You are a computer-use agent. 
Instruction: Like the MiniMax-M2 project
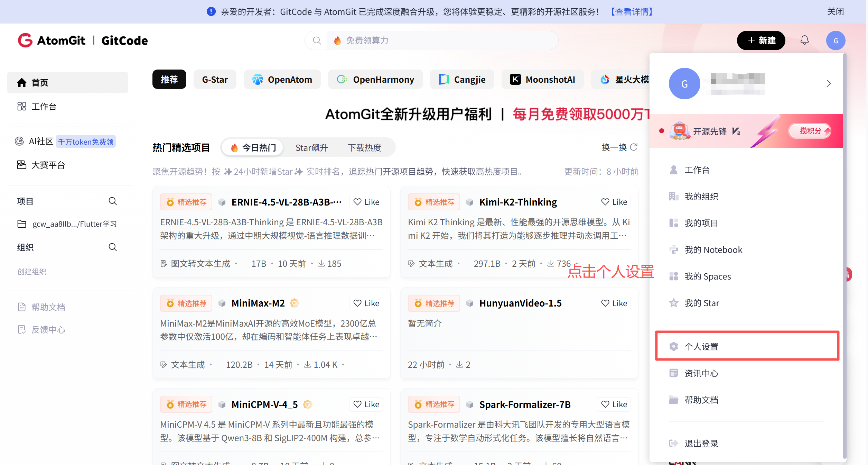point(366,303)
